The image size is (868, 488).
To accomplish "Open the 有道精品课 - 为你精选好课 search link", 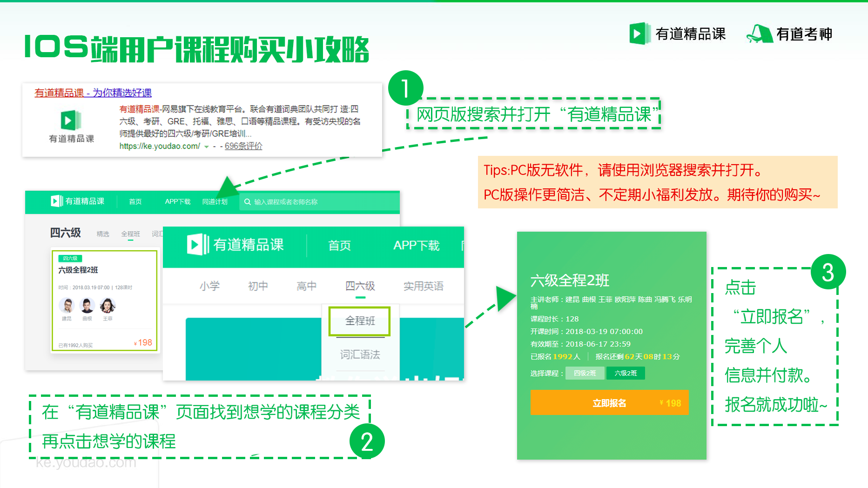I will [93, 93].
